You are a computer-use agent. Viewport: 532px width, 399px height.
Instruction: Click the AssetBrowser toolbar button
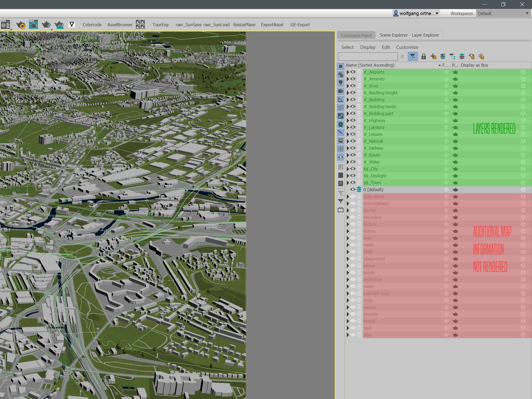pyautogui.click(x=120, y=25)
